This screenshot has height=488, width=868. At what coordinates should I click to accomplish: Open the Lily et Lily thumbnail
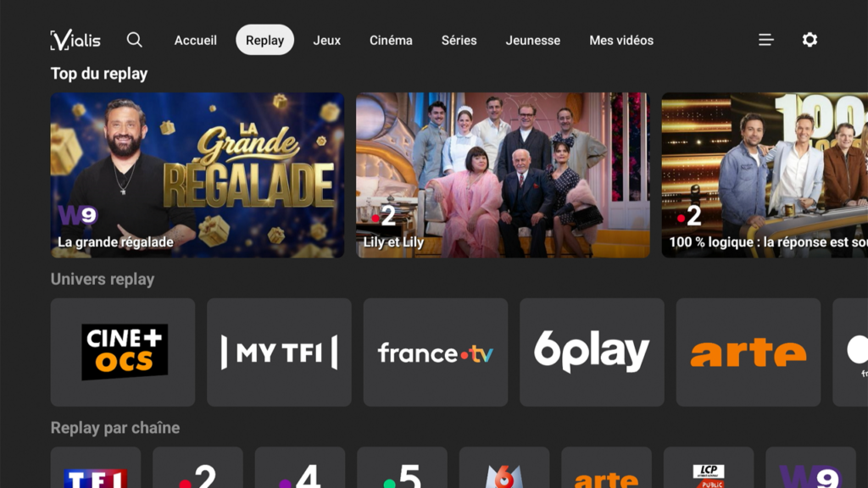point(503,175)
